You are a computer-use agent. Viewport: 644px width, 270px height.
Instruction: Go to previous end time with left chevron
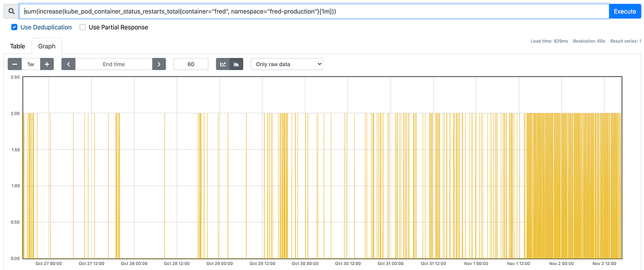69,64
